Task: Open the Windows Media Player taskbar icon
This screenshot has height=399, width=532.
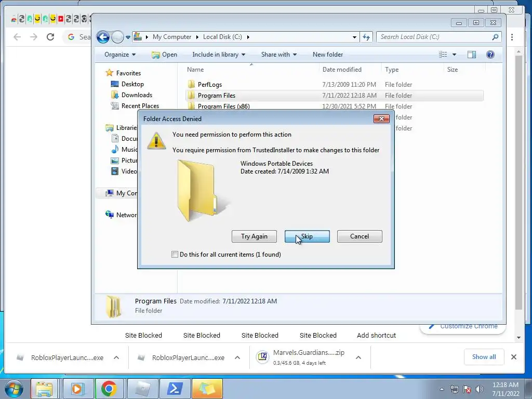Action: [77, 389]
